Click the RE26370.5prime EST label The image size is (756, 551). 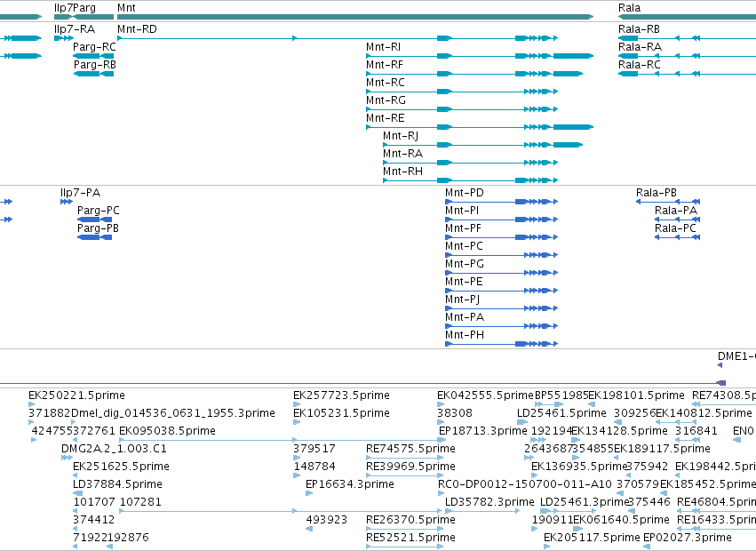pos(410,520)
